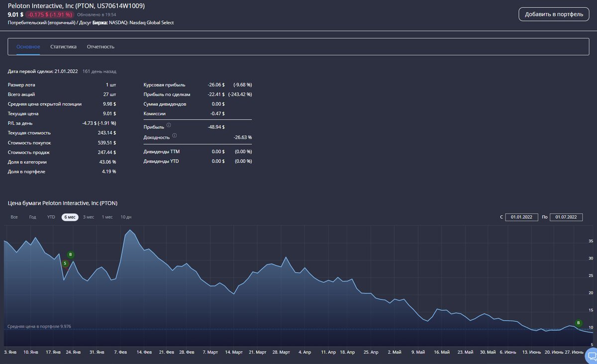Click the S sell marker on chart

click(65, 263)
